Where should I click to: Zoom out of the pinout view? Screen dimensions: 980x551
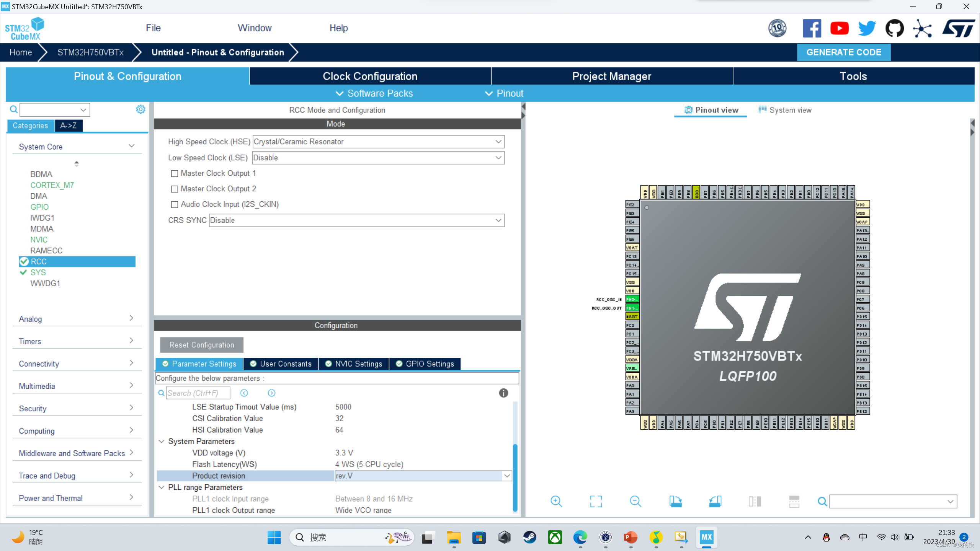click(x=635, y=501)
